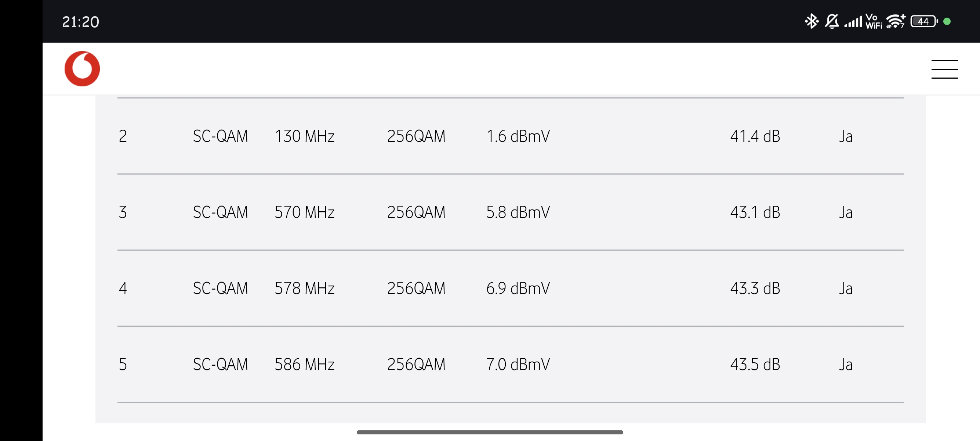Tap the Vodafone logo icon

click(x=82, y=69)
